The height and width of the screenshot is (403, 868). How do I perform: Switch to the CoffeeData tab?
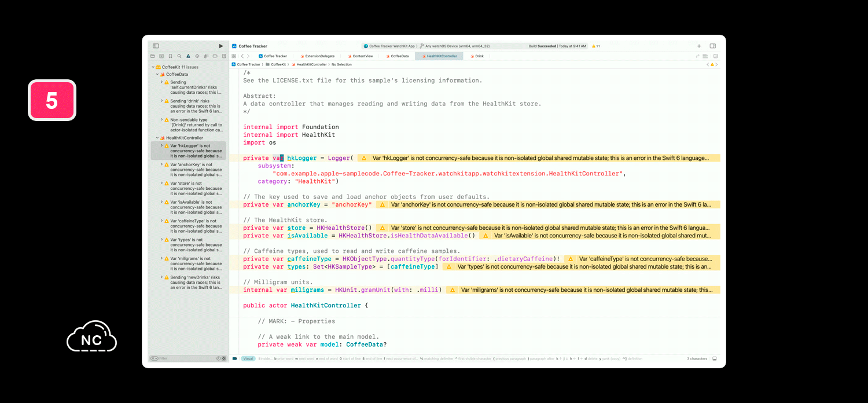397,56
